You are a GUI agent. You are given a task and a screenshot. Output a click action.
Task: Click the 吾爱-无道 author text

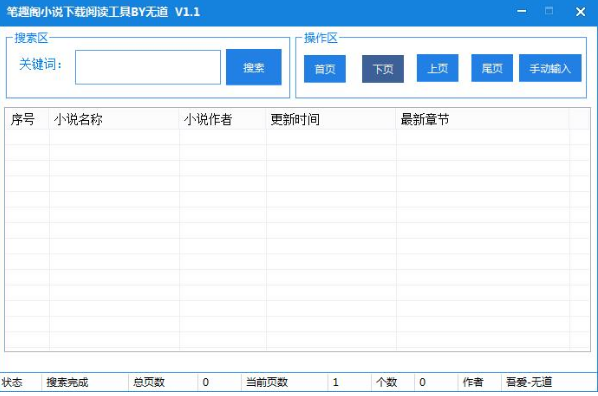pos(529,382)
